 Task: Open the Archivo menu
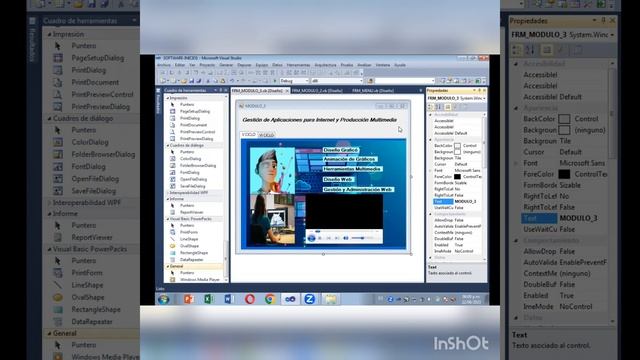(x=164, y=65)
